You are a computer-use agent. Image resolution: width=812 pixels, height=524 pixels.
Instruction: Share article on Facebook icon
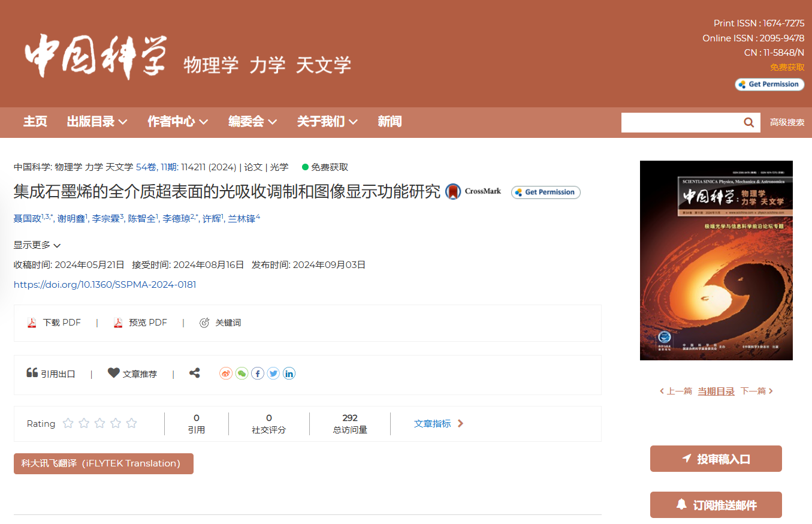pyautogui.click(x=258, y=374)
